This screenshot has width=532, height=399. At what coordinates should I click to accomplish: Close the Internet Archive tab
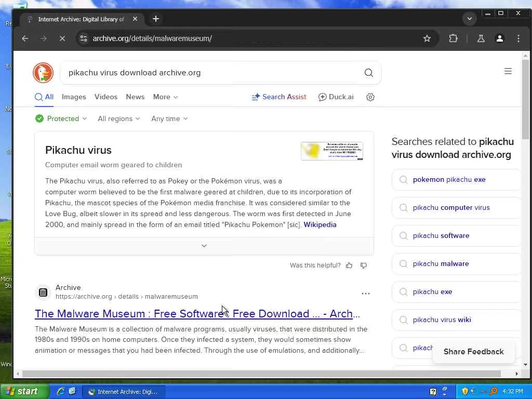point(135,19)
